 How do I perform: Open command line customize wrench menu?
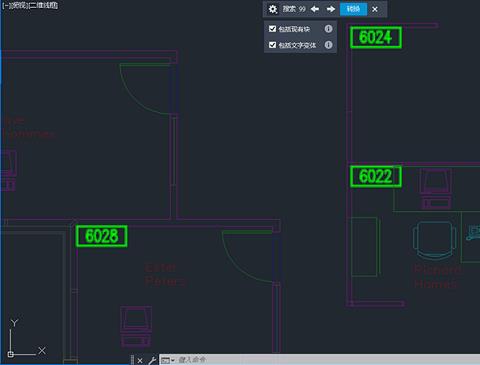[152, 360]
